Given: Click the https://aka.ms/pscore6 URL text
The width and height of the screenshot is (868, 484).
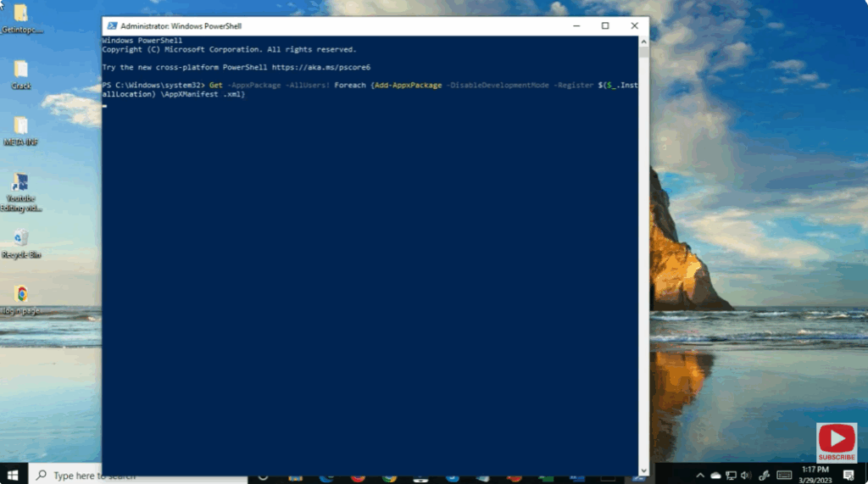Looking at the screenshot, I should tap(321, 67).
